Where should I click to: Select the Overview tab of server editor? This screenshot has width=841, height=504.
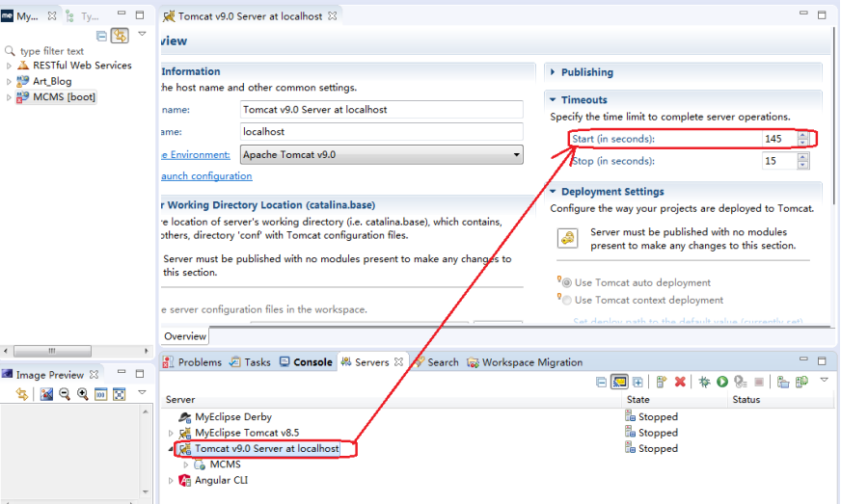click(x=185, y=336)
